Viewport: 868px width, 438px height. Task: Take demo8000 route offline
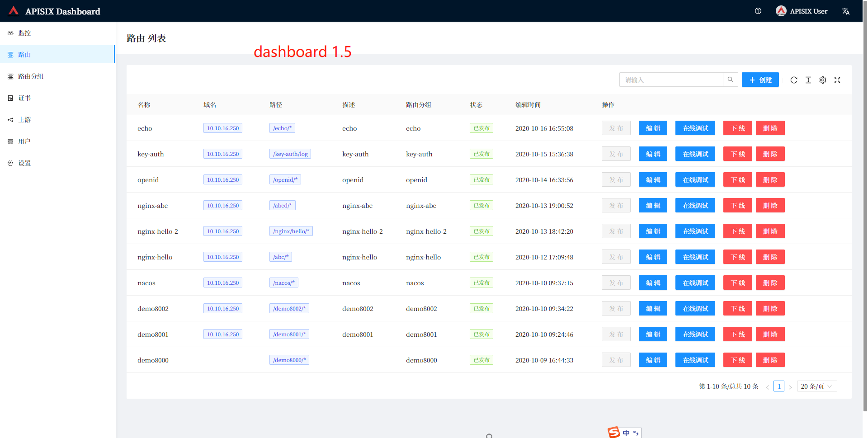point(738,360)
